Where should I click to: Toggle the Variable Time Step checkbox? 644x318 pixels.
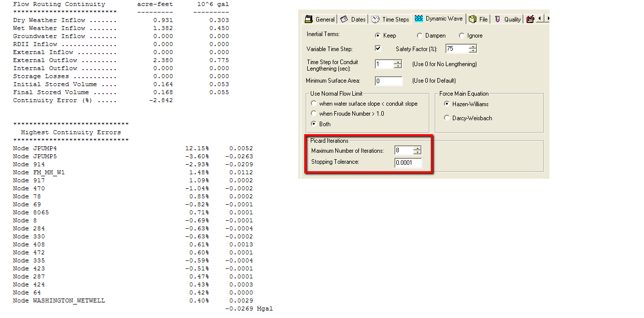(x=378, y=49)
